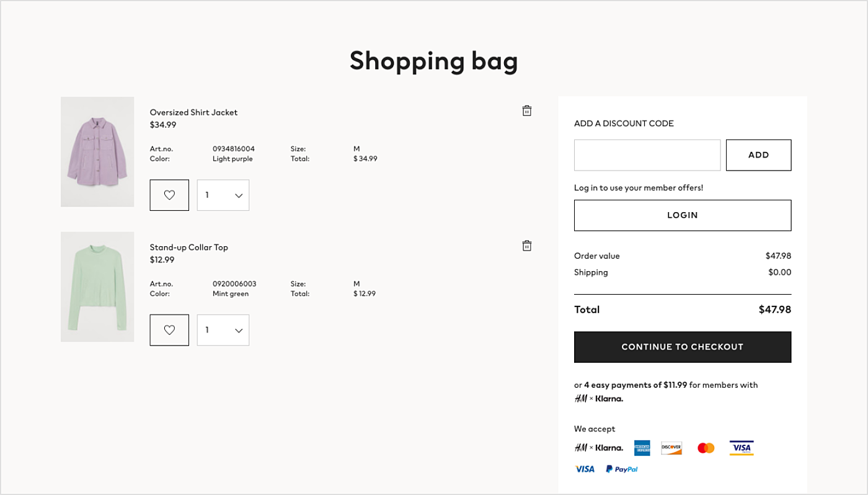The width and height of the screenshot is (868, 495).
Task: Click the discount code input field
Action: tap(647, 155)
